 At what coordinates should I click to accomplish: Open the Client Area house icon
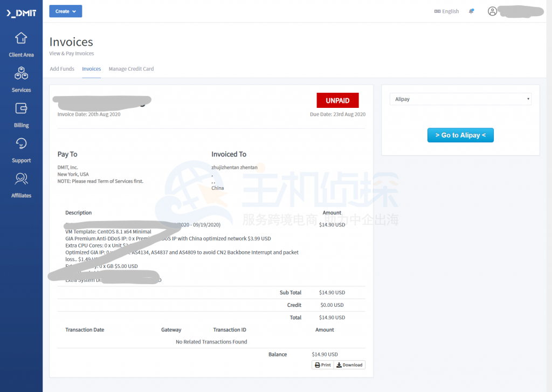click(21, 38)
